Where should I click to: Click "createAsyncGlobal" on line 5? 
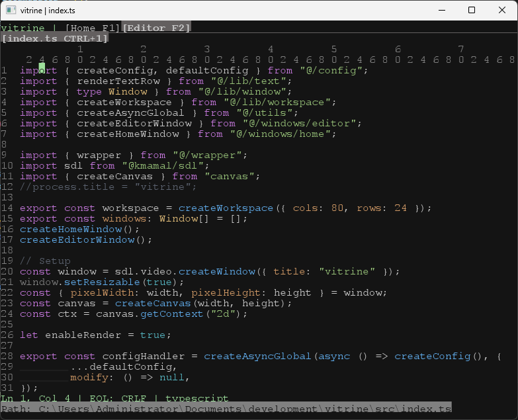tap(130, 113)
